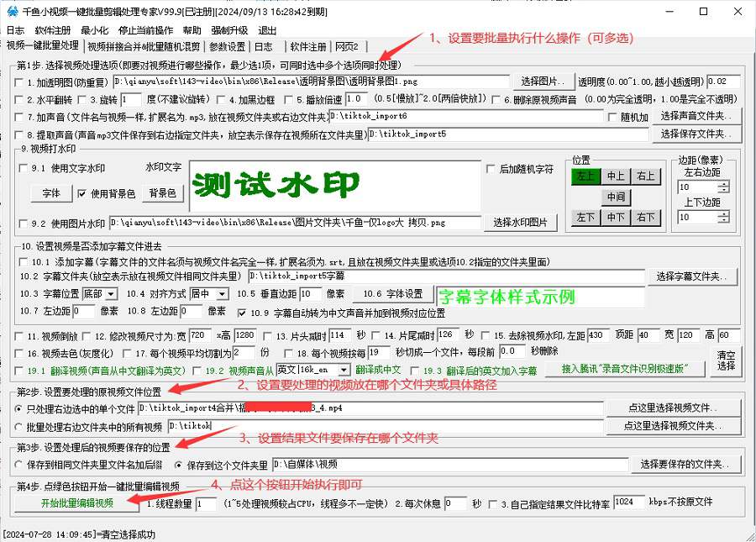Select the 中上 position button
Screen dimensions: 756x542
click(615, 176)
